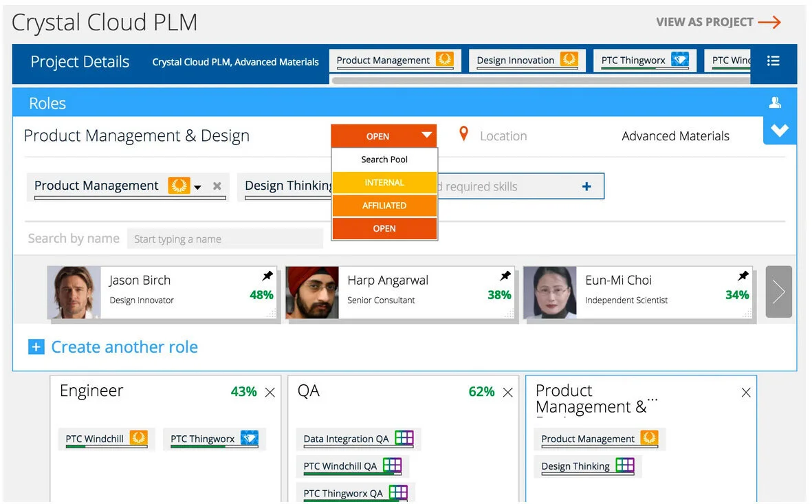
Task: Click Data Integration QA skill tag
Action: pos(358,439)
